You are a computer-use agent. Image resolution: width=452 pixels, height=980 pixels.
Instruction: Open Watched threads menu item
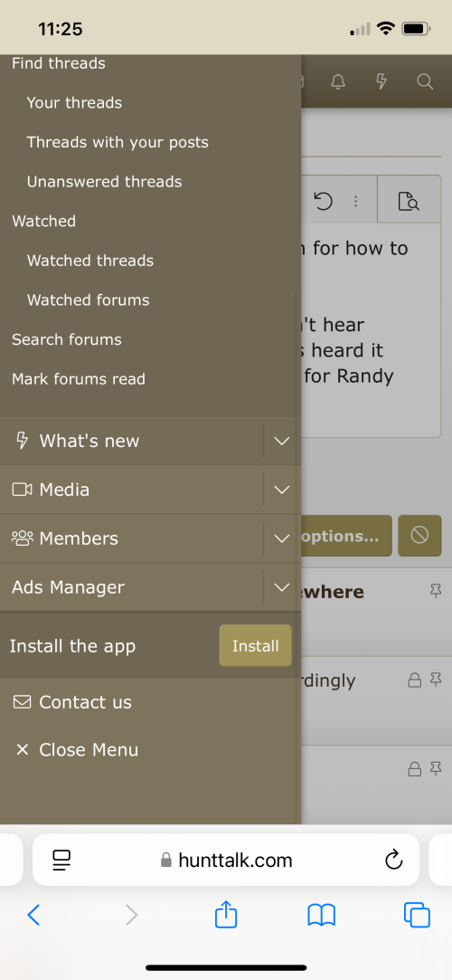(89, 260)
